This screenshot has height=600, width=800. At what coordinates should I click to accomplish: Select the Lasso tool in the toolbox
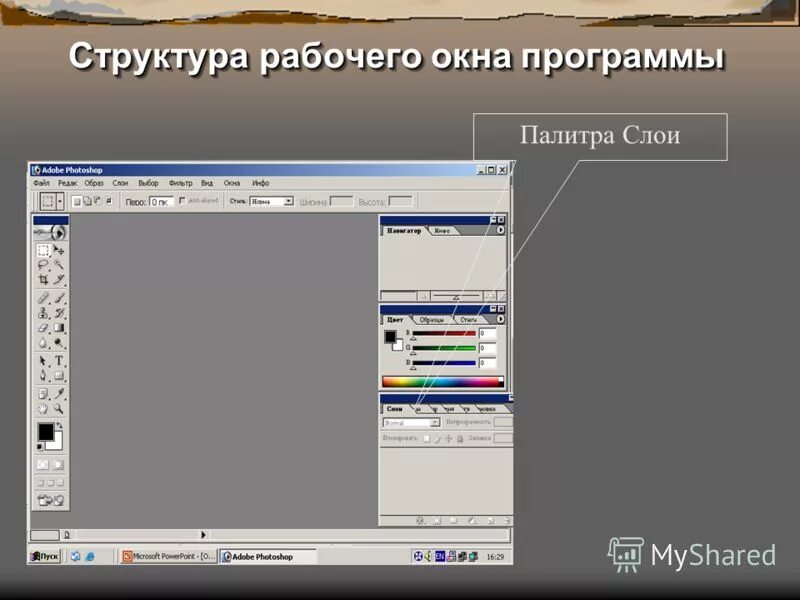point(42,262)
